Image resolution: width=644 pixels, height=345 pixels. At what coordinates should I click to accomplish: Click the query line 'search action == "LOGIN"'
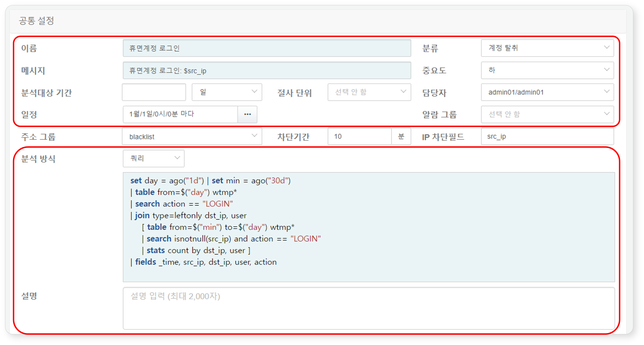(181, 204)
